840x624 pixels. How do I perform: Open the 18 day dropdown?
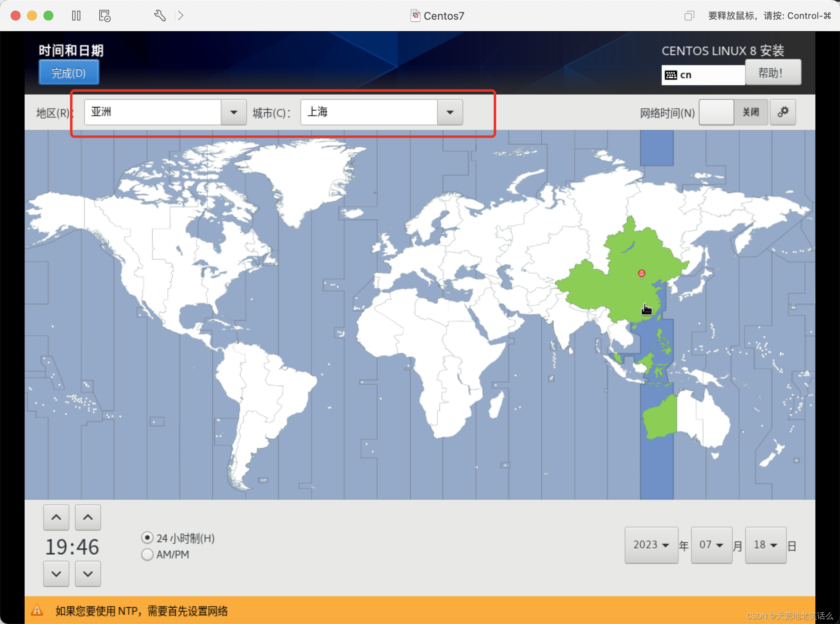coord(765,545)
